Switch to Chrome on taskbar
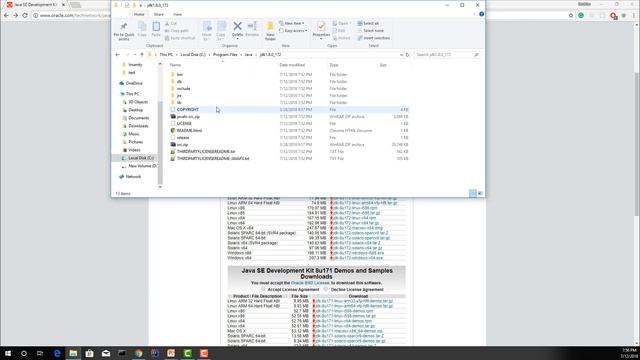Screen dimensions: 640x360 point(138,353)
